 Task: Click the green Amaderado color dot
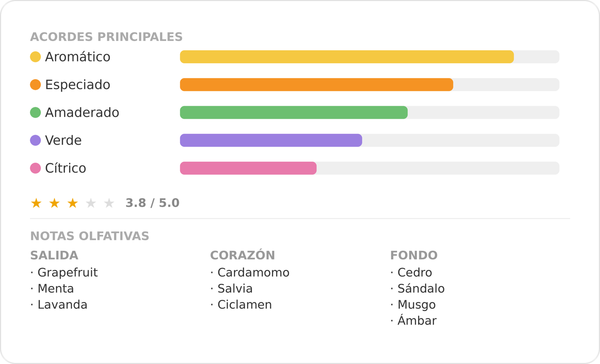(x=35, y=112)
